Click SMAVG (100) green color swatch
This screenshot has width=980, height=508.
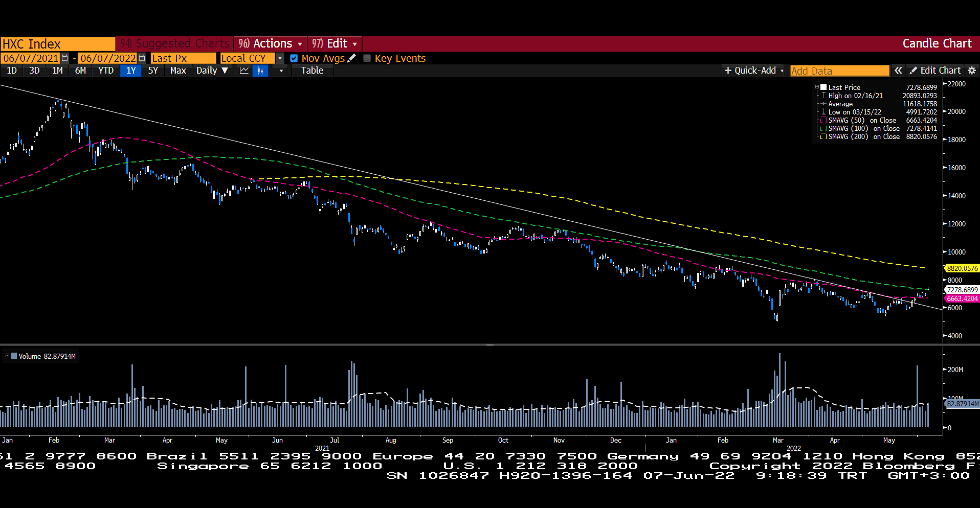[x=823, y=128]
